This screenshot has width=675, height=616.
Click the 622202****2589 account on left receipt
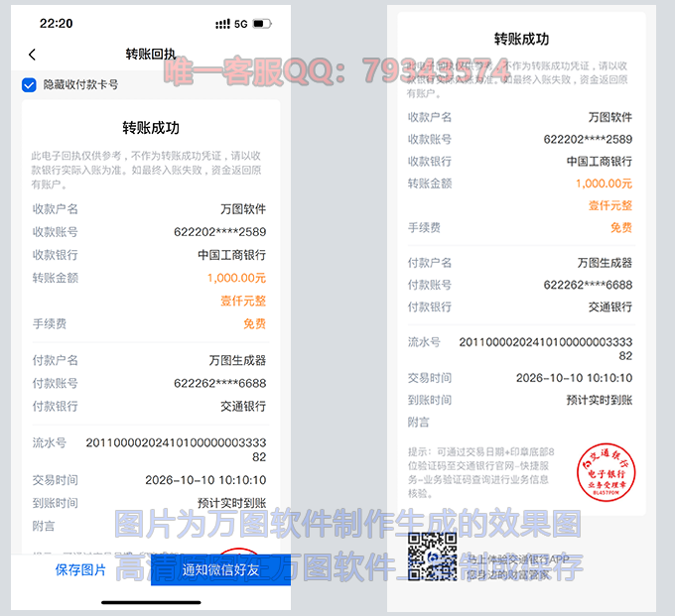(x=219, y=232)
